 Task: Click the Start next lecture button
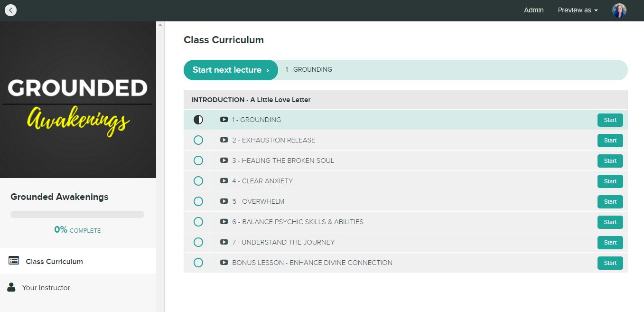point(231,70)
